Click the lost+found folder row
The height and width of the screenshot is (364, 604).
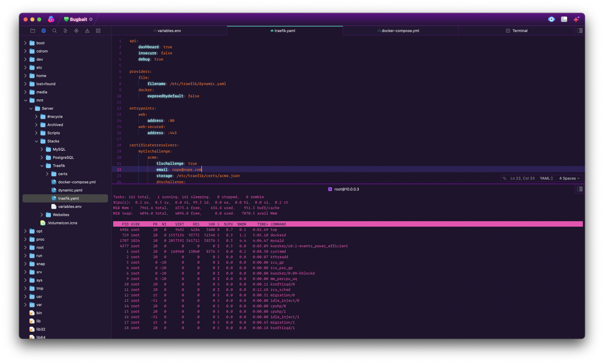click(x=65, y=84)
